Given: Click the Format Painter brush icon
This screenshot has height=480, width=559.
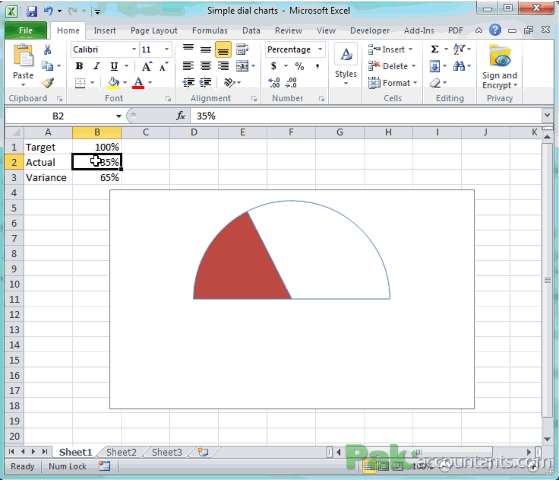Looking at the screenshot, I should 48,83.
